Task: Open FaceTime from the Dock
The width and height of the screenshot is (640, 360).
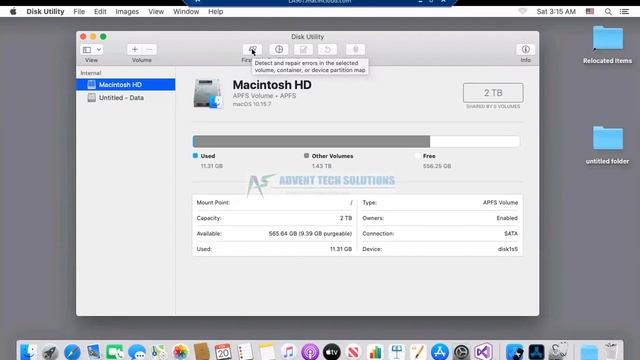Action: [115, 352]
